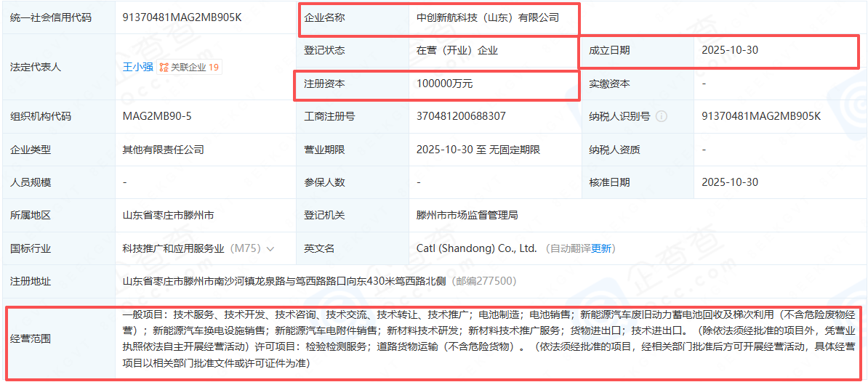868x382 pixels.
Task: Click the 在营（开业）企业 registration status
Action: point(457,51)
